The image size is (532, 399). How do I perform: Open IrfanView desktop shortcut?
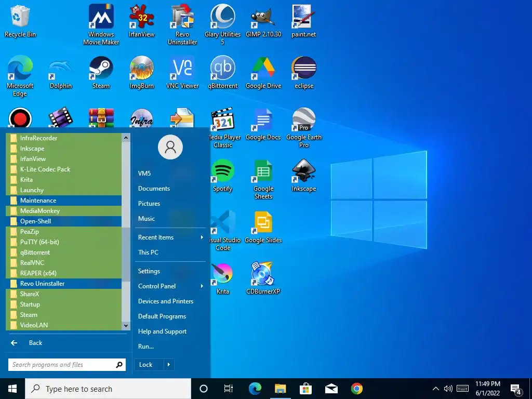(141, 21)
